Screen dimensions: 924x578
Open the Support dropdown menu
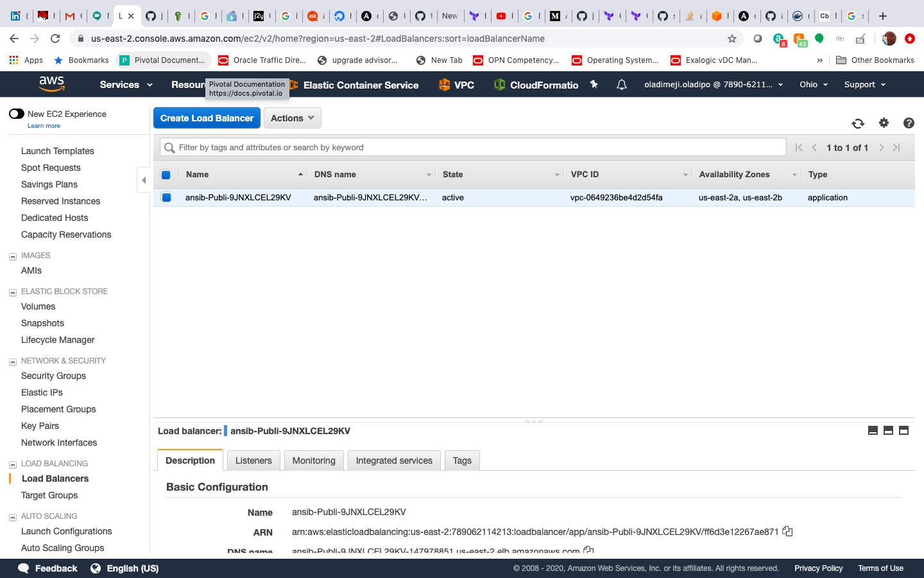click(x=864, y=85)
